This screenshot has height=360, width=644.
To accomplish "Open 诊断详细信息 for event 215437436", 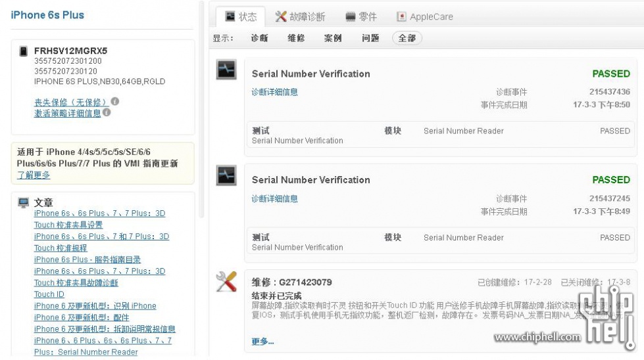I will 275,92.
